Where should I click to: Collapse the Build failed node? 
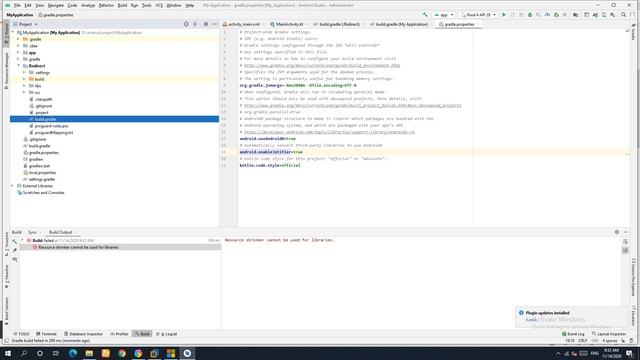[x=22, y=240]
